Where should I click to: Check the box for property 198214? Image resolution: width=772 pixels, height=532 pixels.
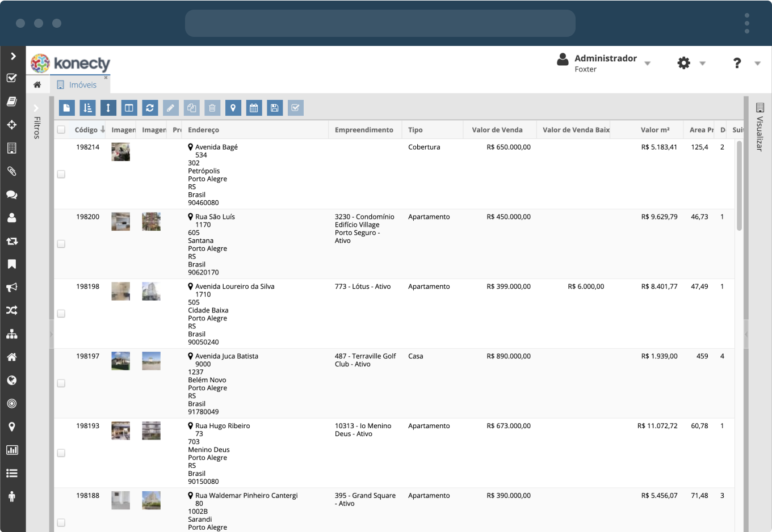tap(61, 174)
